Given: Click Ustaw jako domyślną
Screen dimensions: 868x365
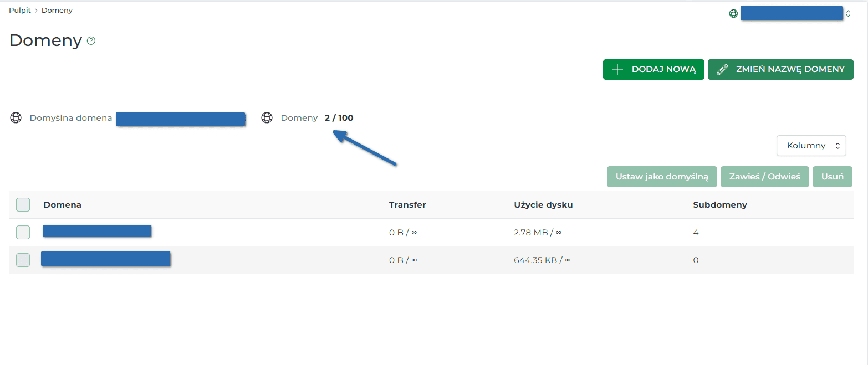Looking at the screenshot, I should (x=662, y=177).
